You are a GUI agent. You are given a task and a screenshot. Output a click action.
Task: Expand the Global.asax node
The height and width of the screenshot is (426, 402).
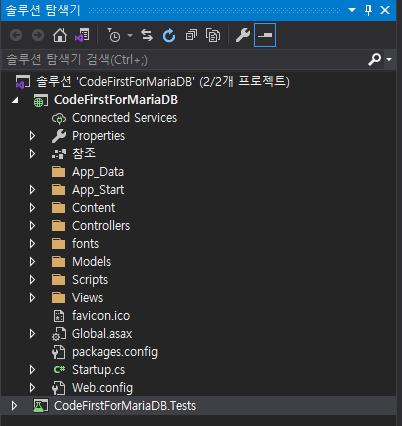click(x=32, y=334)
